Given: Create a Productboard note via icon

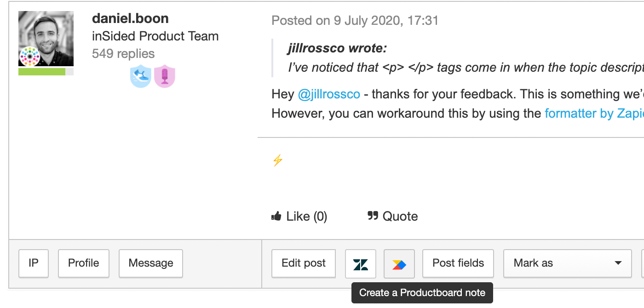Looking at the screenshot, I should [x=399, y=264].
